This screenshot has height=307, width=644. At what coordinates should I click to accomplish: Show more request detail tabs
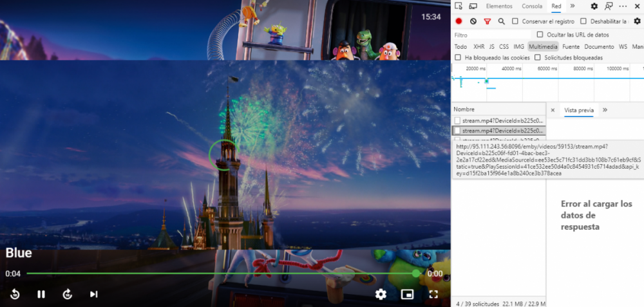(x=605, y=110)
